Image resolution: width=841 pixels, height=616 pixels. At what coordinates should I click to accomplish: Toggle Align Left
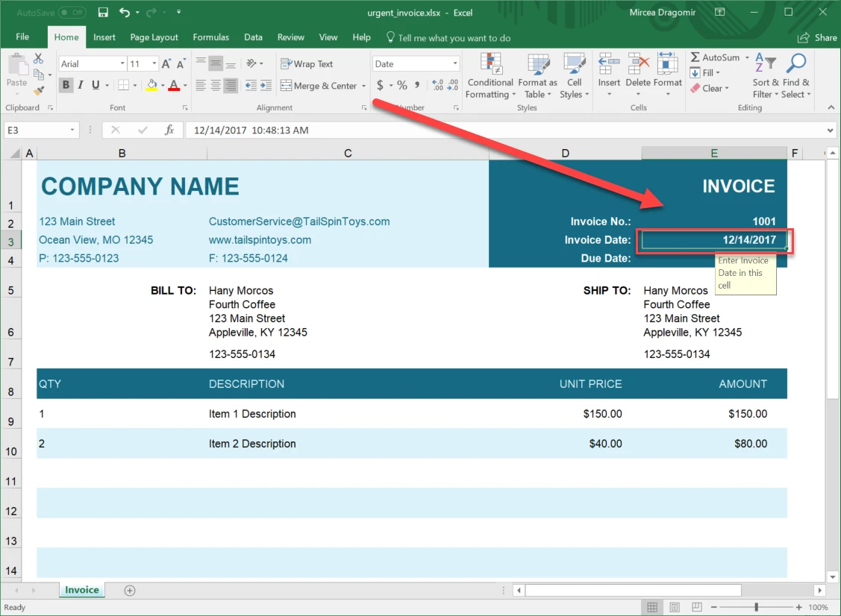(201, 85)
